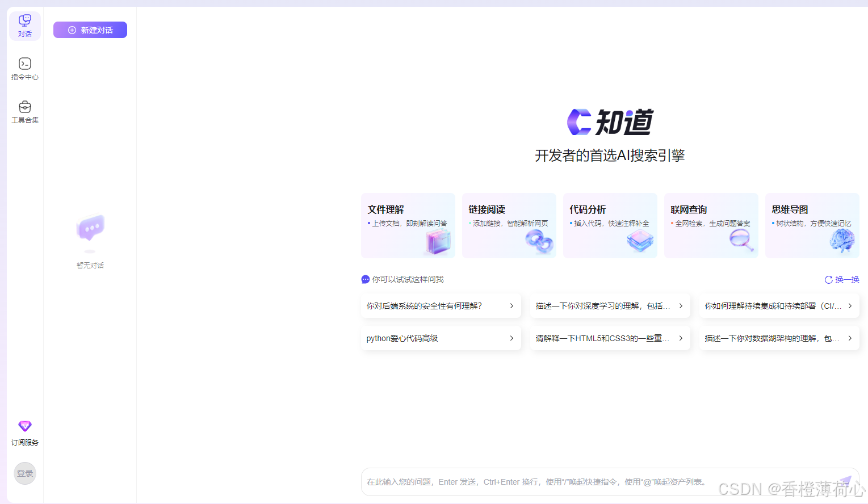Click the 暂无对话 text label

point(90,266)
